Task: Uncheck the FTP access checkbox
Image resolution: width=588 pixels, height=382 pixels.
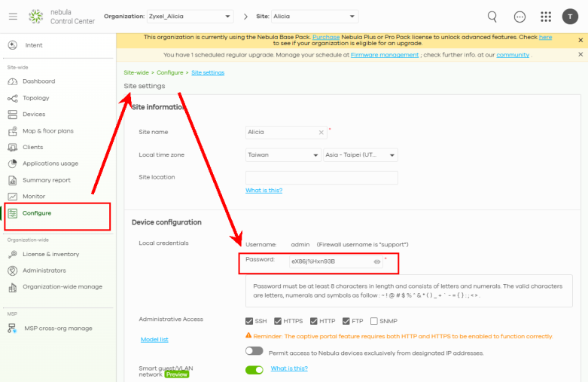Action: coord(346,321)
